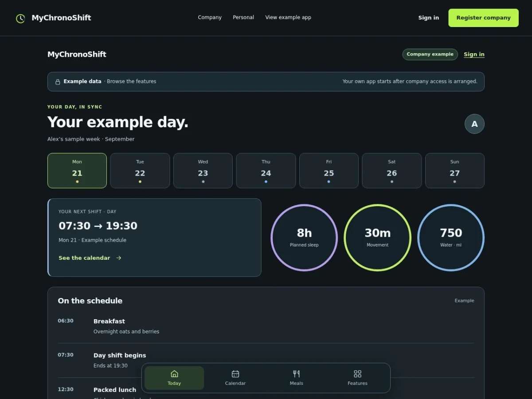532x399 pixels.
Task: Open the Personal menu item
Action: (x=243, y=18)
